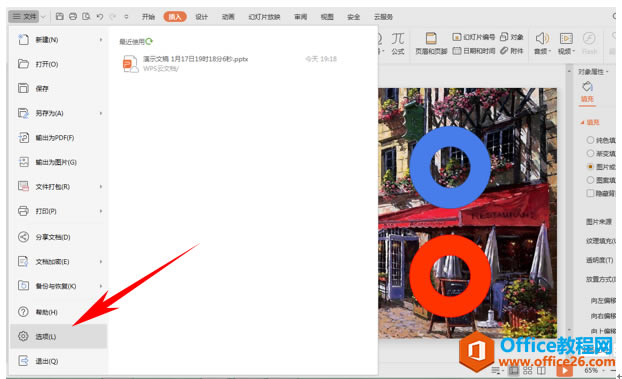Switch to the 设计 (Design) tab
Screen dimensions: 622x379
point(202,17)
